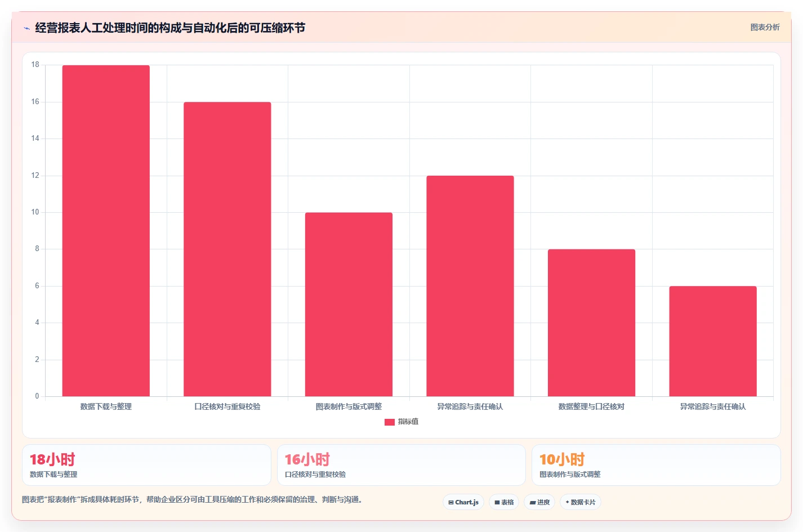Click the chart title 经营报表人工处理时间的构成
This screenshot has width=803, height=532.
170,28
